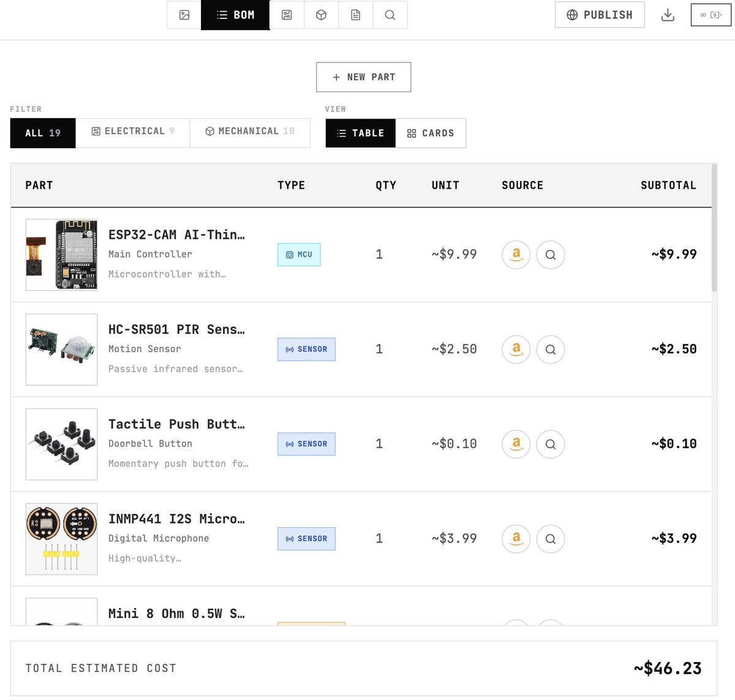The height and width of the screenshot is (700, 735).
Task: Open Amazon source for INMP441 Microphone
Action: [516, 539]
